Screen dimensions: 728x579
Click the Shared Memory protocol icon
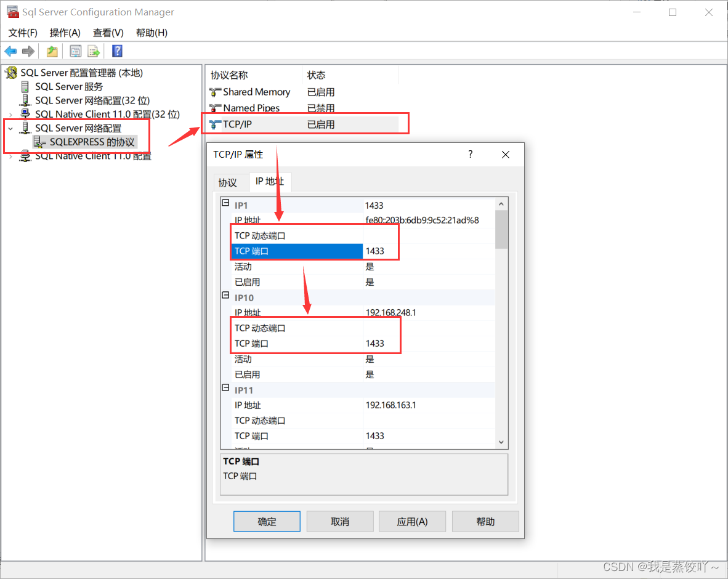[215, 92]
